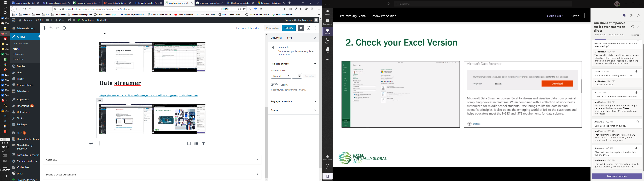Open content structure info icon
644x181 pixels.
(x=64, y=28)
